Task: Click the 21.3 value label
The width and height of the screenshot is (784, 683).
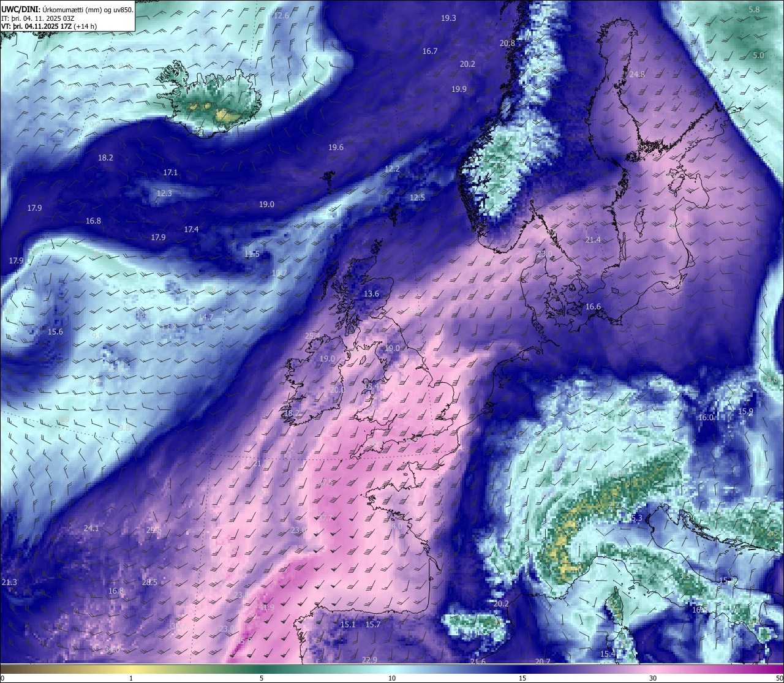Action: (x=9, y=583)
